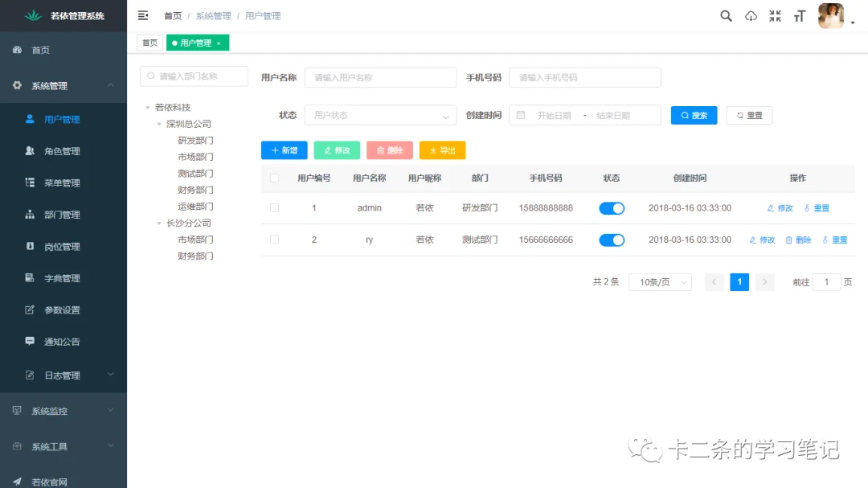Click the green 修改 toolbar button
Image resolution: width=868 pixels, height=488 pixels.
pyautogui.click(x=337, y=150)
